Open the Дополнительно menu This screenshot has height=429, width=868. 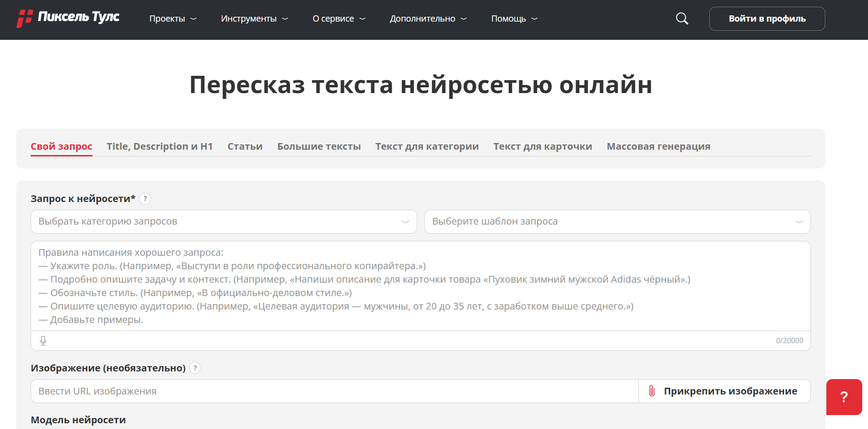click(428, 19)
